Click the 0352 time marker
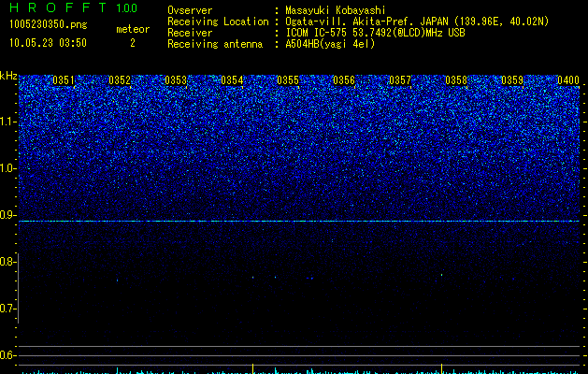This screenshot has width=588, height=374. coord(120,80)
